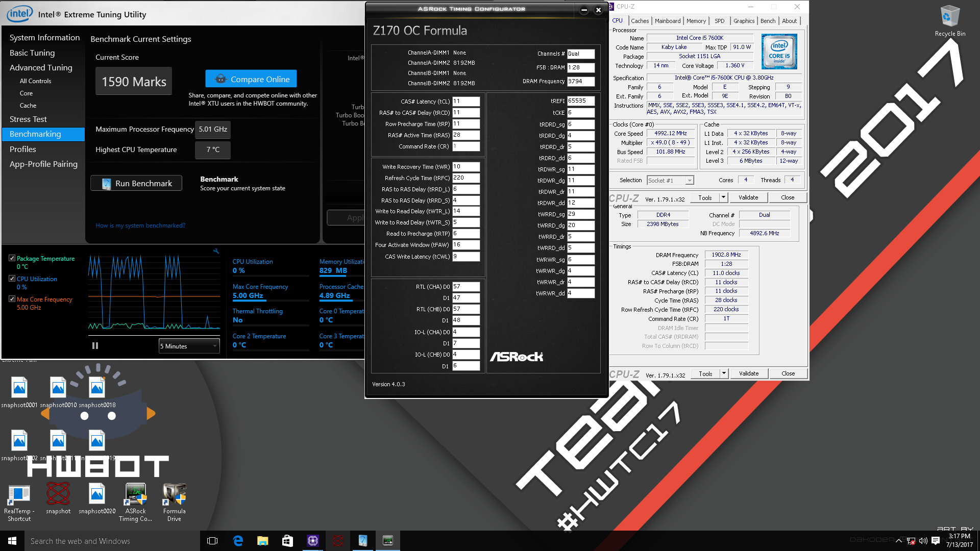
Task: Click the Command Rate (CR) field
Action: pyautogui.click(x=466, y=146)
